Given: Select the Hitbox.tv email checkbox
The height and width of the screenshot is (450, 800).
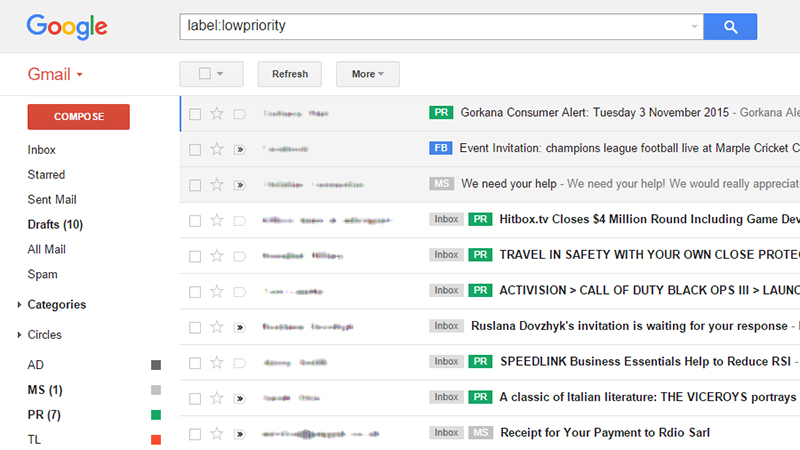Looking at the screenshot, I should 195,220.
